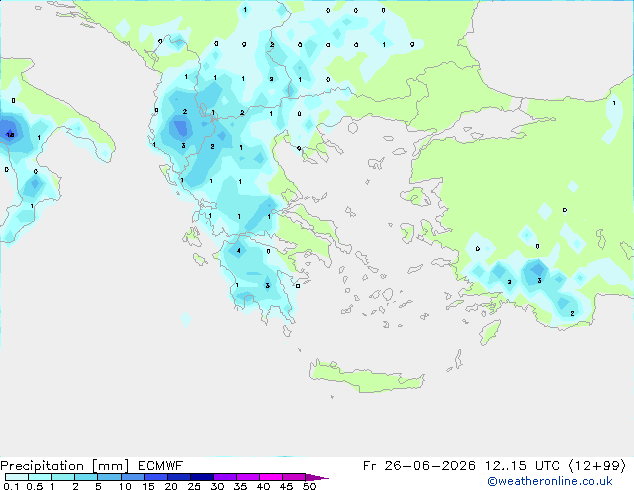Click the "35" legend scale label
This screenshot has width=634, height=490.
240,486
